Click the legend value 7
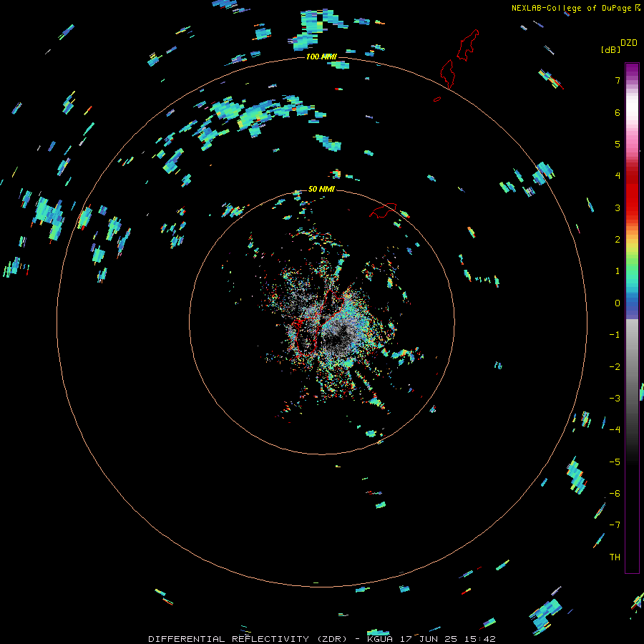644x644 pixels. tap(617, 80)
